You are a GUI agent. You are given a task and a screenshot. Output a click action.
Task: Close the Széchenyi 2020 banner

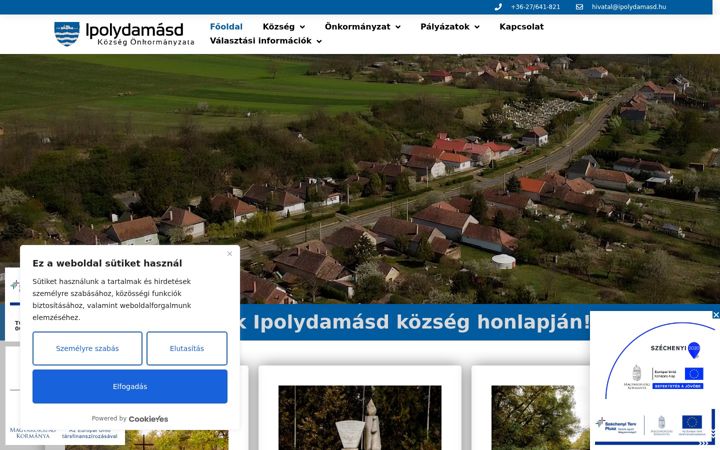tap(715, 315)
